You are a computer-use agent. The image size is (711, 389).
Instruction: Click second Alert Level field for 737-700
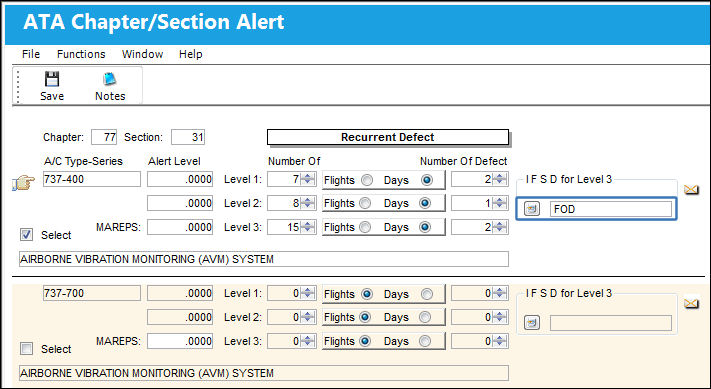[180, 316]
